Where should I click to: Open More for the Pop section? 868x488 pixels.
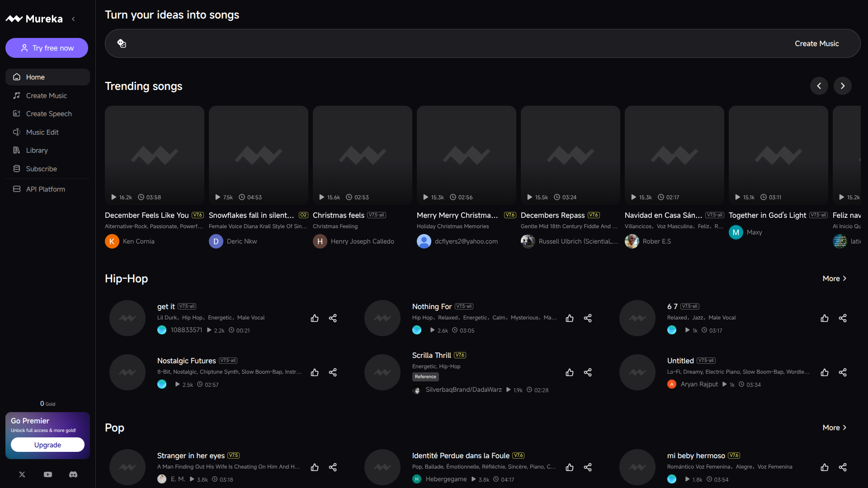834,427
